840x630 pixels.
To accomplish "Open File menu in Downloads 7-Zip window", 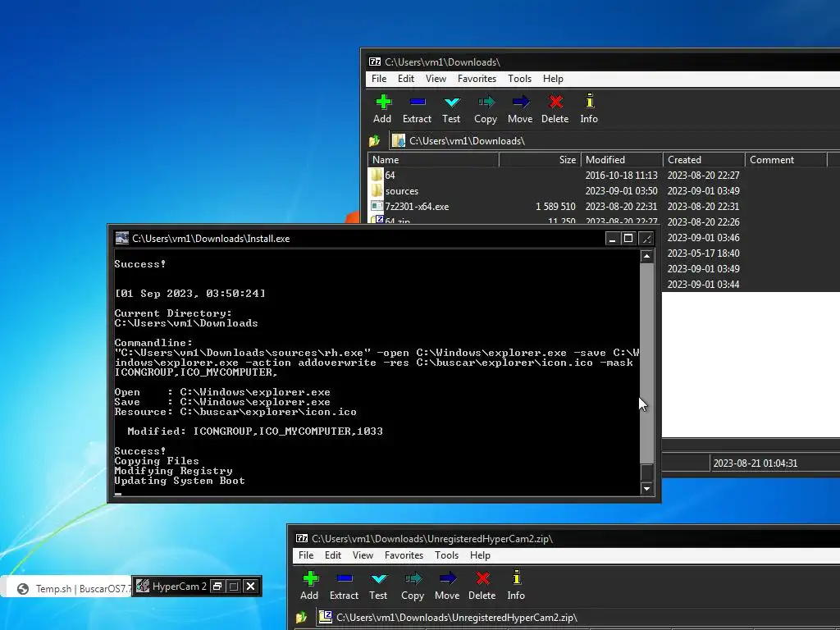I will coord(379,79).
